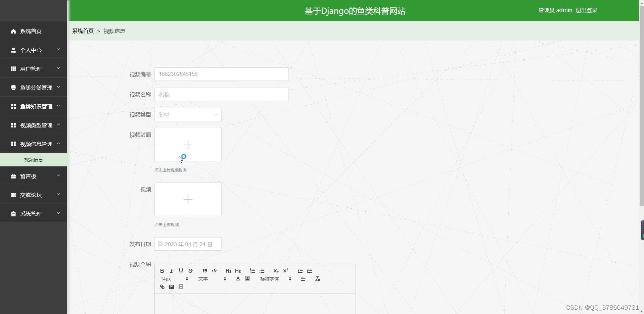Open the 发布日期 date picker field
The width and height of the screenshot is (644, 314).
pos(188,244)
